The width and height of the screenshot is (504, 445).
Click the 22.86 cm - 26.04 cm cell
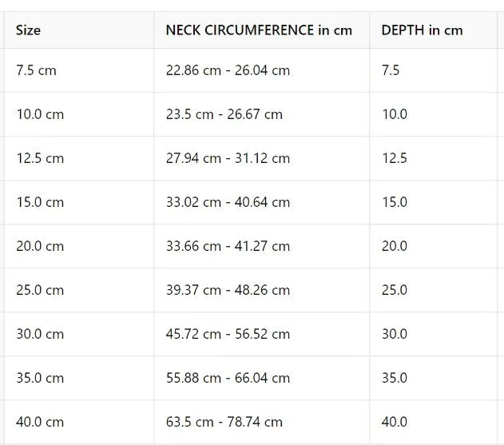tap(262, 70)
